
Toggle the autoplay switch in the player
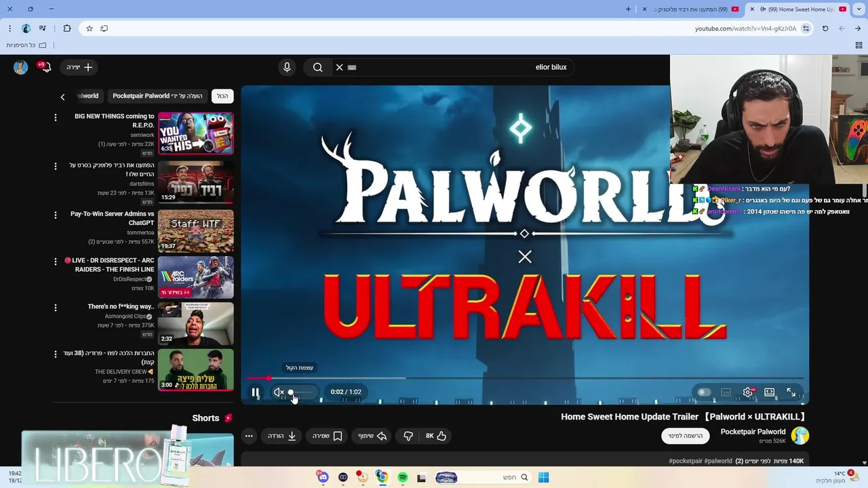click(x=704, y=392)
